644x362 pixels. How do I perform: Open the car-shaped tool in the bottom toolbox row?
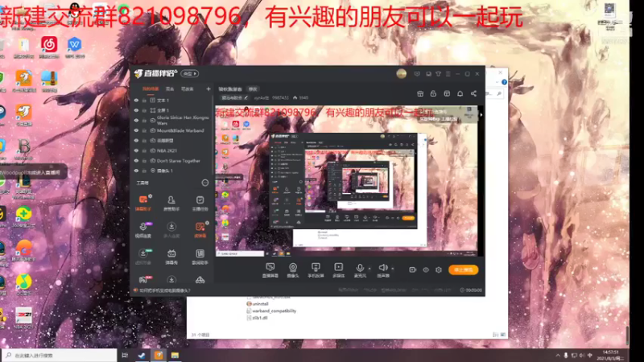(200, 280)
